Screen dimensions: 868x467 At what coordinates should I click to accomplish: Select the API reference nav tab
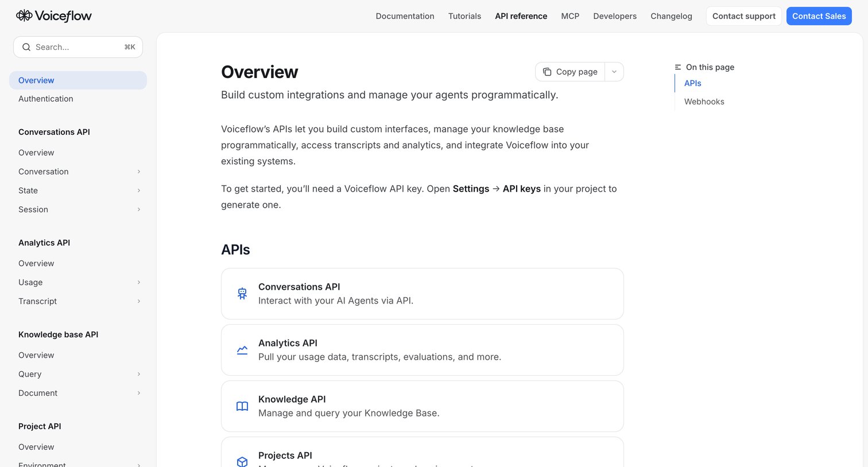[x=521, y=16]
